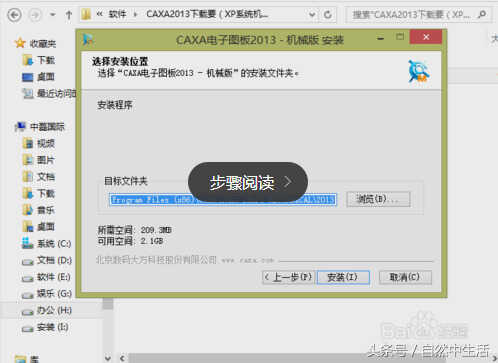Click the 可用空间 available space text

(x=130, y=241)
